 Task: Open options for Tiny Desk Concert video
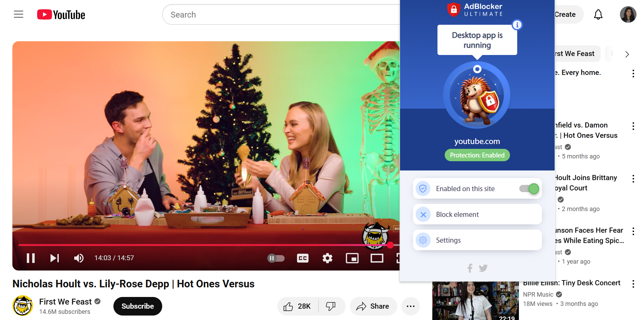(x=633, y=284)
